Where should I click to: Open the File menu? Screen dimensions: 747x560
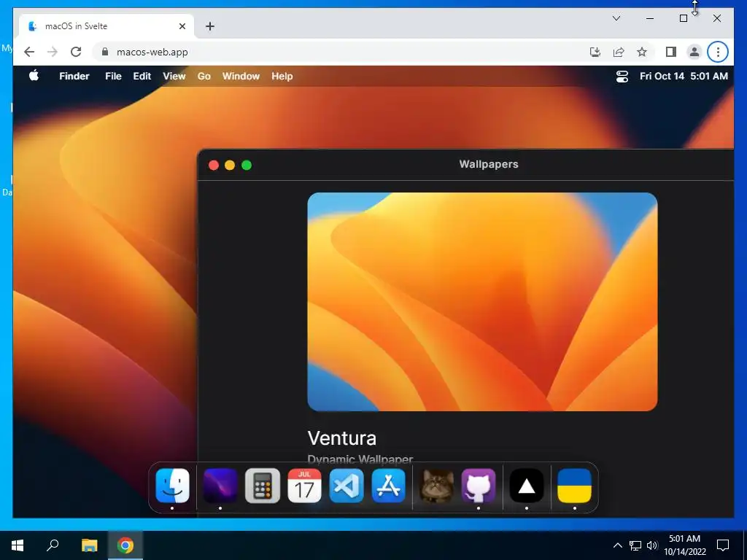[x=113, y=76]
